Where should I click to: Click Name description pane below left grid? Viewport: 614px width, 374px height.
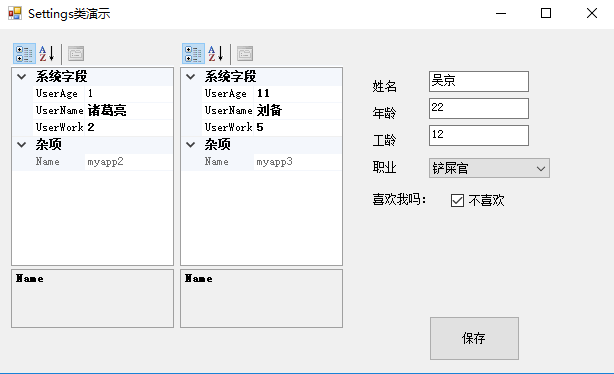click(92, 298)
